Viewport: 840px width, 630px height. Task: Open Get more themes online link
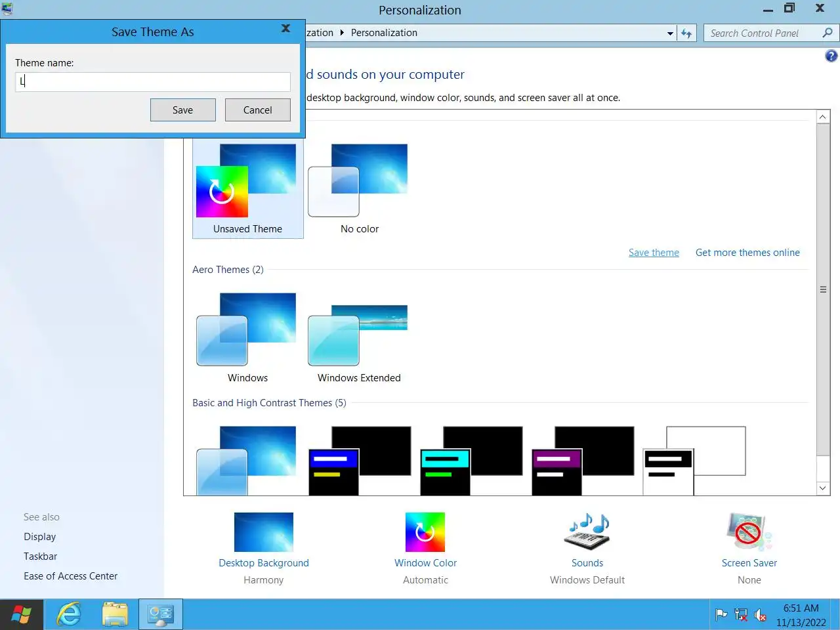[747, 253]
